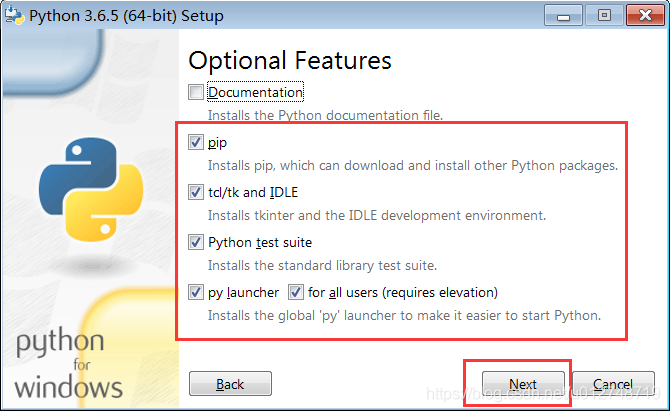The image size is (670, 412).
Task: Click 'Installs tkinter and the IDLE development environment.'
Action: [x=377, y=215]
